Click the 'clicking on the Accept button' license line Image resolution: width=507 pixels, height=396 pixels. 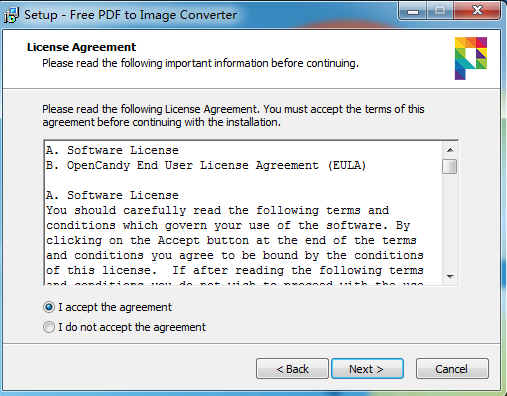[x=231, y=240]
